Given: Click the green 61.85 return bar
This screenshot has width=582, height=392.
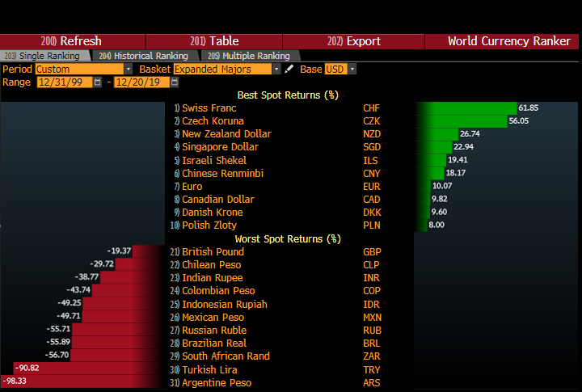Looking at the screenshot, I should click(466, 108).
